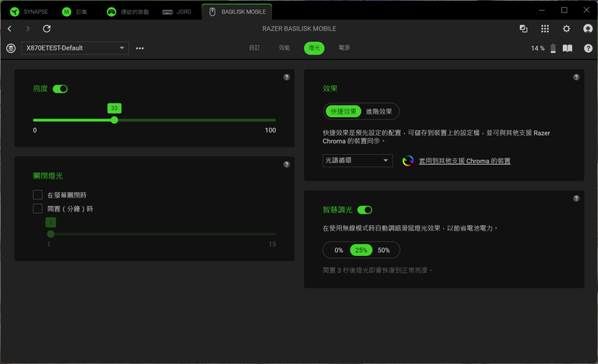The height and width of the screenshot is (364, 598).
Task: Open the top bar help question mark
Action: coord(588,48)
